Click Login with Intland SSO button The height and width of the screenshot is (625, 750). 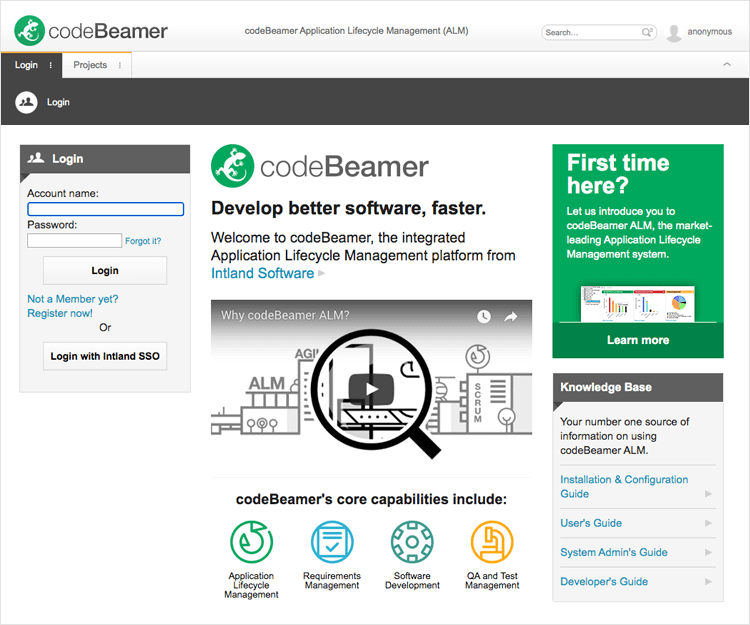(x=105, y=356)
